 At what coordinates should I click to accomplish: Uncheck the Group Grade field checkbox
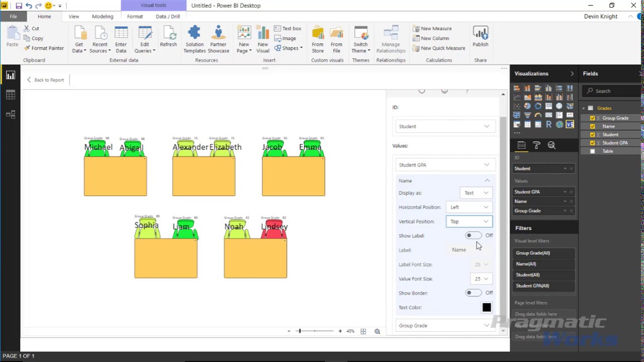(x=593, y=118)
